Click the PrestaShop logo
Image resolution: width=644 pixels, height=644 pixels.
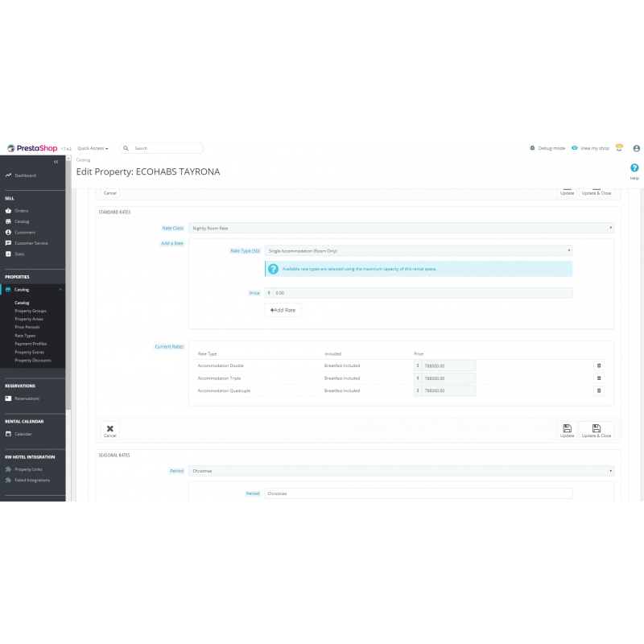[x=32, y=148]
